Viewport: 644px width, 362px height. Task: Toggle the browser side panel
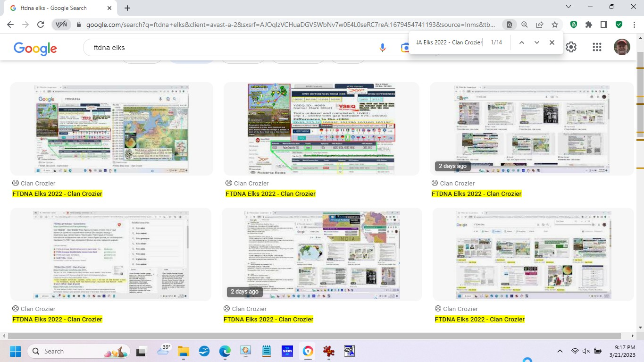(603, 25)
